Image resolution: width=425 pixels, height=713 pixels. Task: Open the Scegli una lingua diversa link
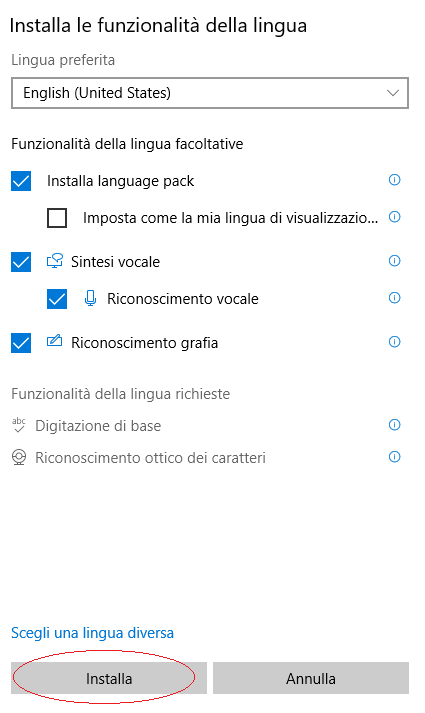click(92, 633)
